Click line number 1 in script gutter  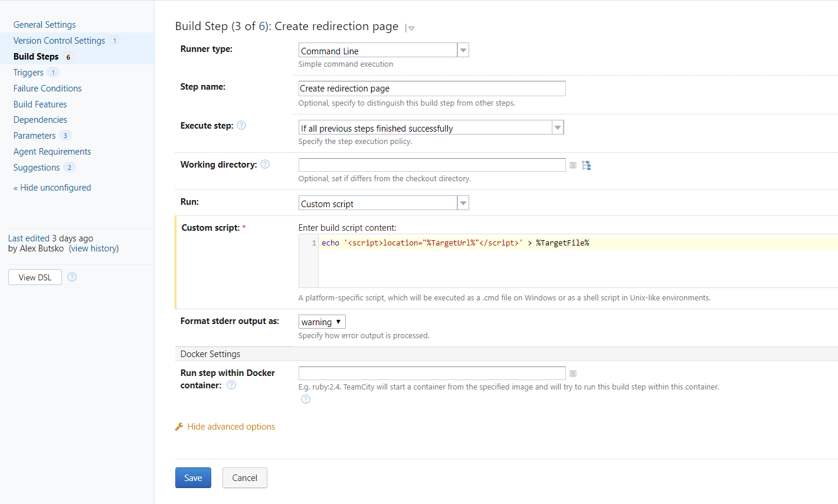pyautogui.click(x=314, y=243)
